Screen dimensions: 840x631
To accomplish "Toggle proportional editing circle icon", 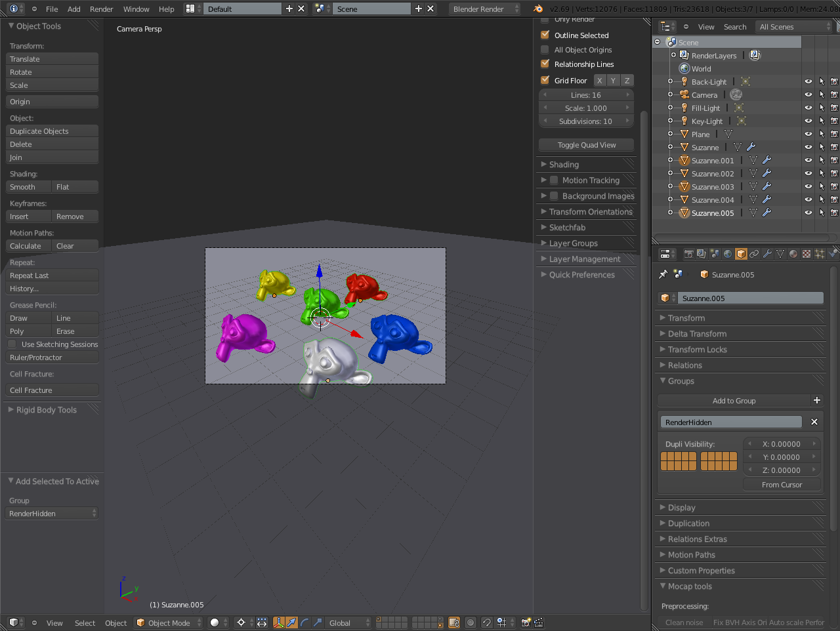I will coord(471,622).
